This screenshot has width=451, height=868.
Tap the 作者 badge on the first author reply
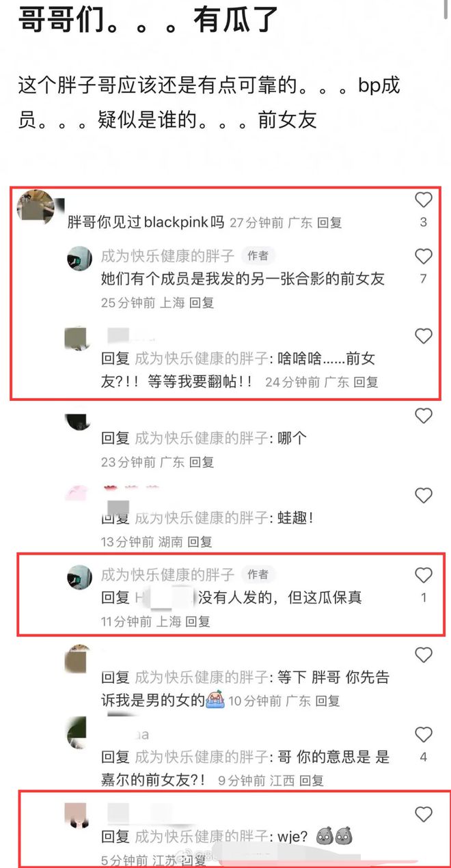tap(258, 256)
